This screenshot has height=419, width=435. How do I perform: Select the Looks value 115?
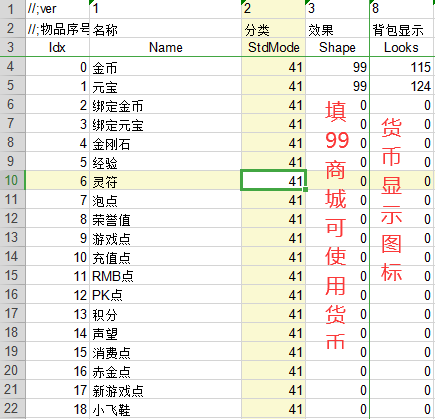point(402,68)
